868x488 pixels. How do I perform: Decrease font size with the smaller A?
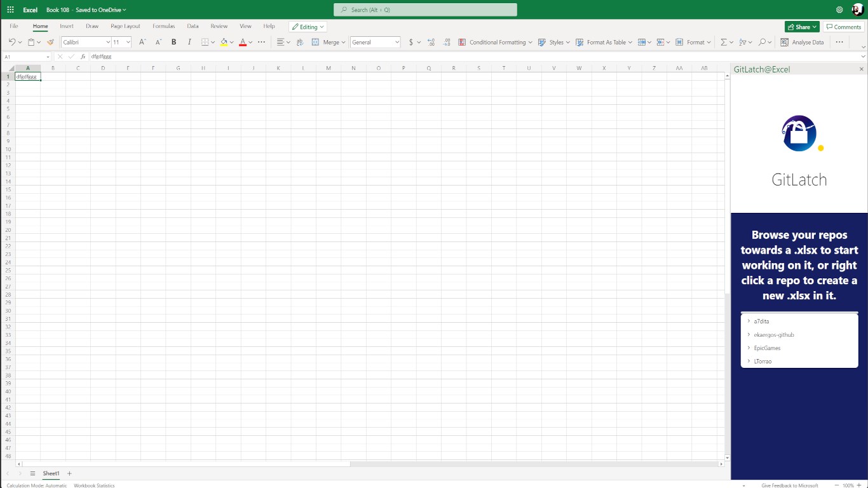tap(158, 42)
